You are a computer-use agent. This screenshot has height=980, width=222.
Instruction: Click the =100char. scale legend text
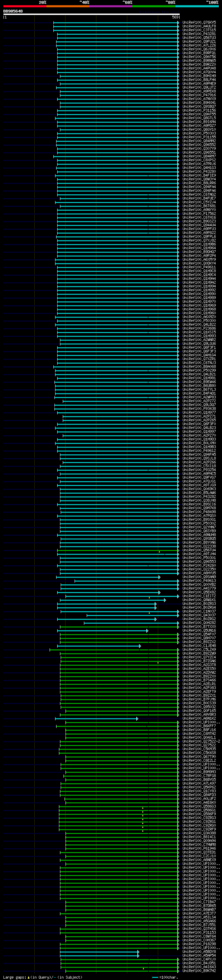[169, 977]
